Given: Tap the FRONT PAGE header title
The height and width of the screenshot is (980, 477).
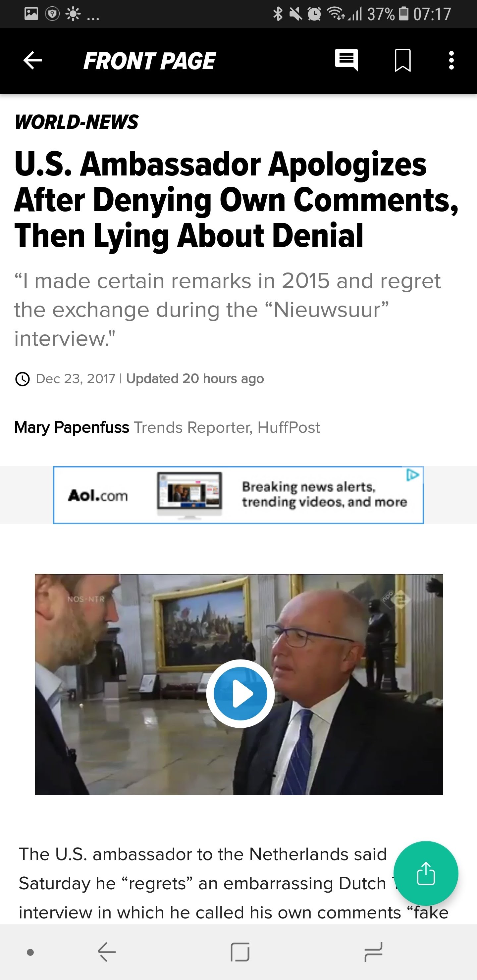Looking at the screenshot, I should tap(149, 61).
